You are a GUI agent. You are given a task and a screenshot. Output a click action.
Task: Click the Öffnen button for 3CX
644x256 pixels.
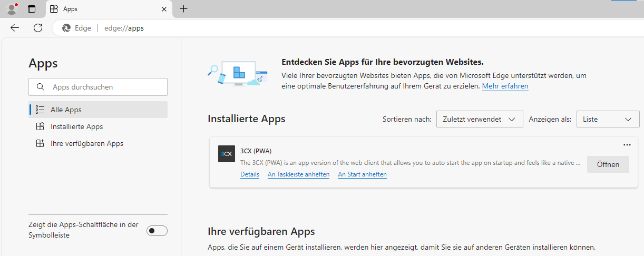[x=608, y=164]
